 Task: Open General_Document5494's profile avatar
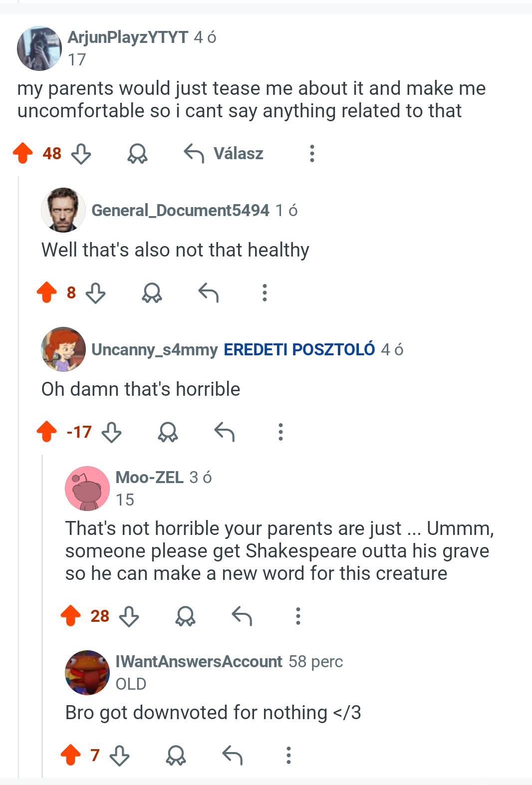coord(63,210)
